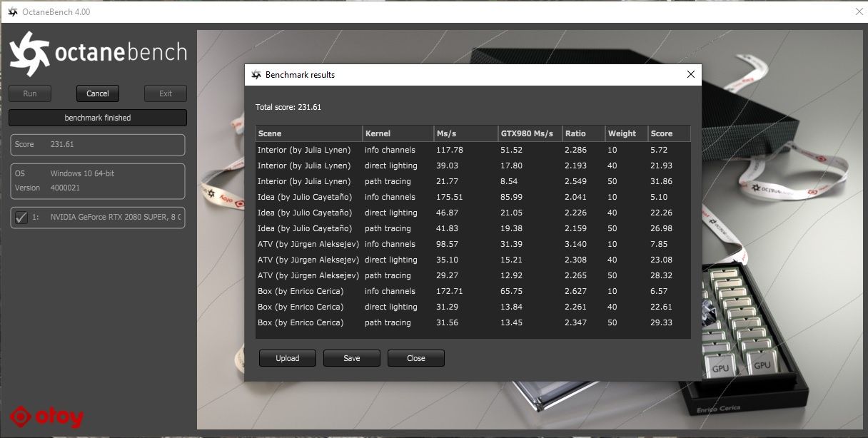Select the Idea direct lighting row
This screenshot has height=438, width=868.
[473, 213]
